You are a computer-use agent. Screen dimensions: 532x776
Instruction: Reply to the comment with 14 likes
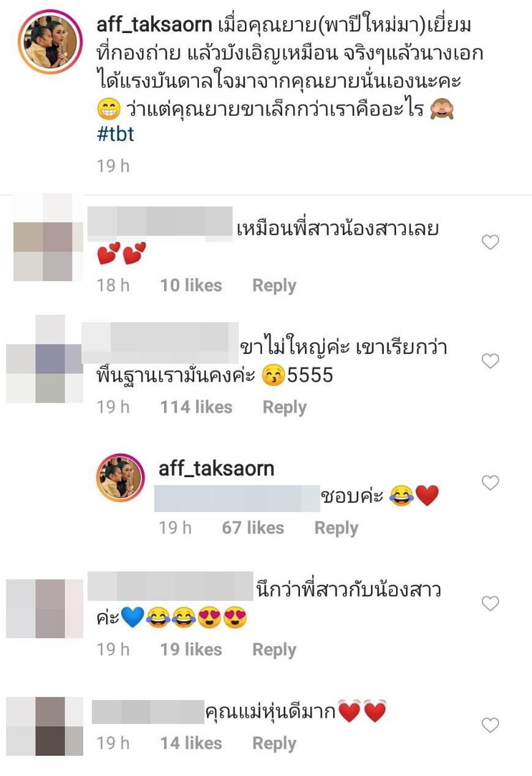(x=274, y=743)
